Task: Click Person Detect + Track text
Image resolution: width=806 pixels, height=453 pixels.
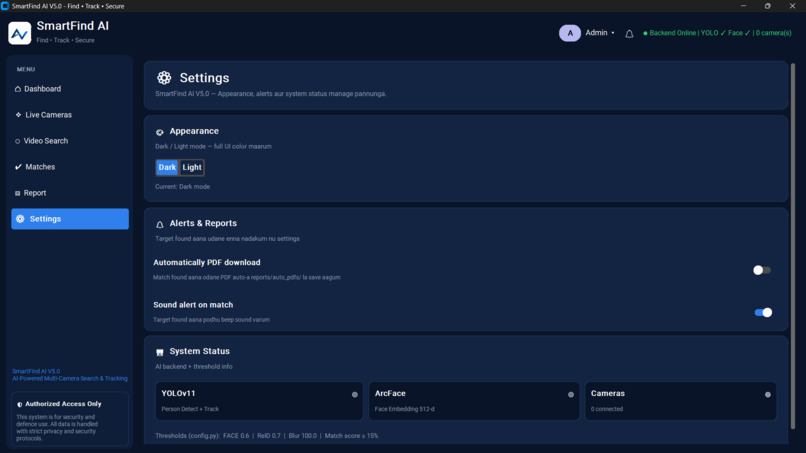Action: tap(190, 409)
